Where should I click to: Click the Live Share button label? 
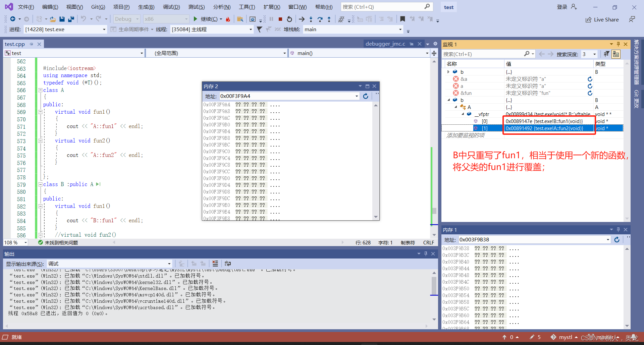(606, 20)
